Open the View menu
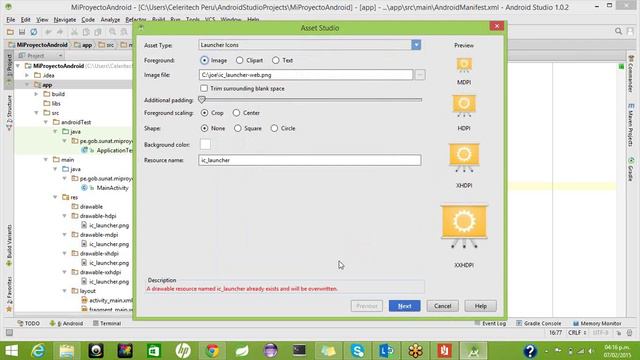The width and height of the screenshot is (640, 360). [x=42, y=20]
